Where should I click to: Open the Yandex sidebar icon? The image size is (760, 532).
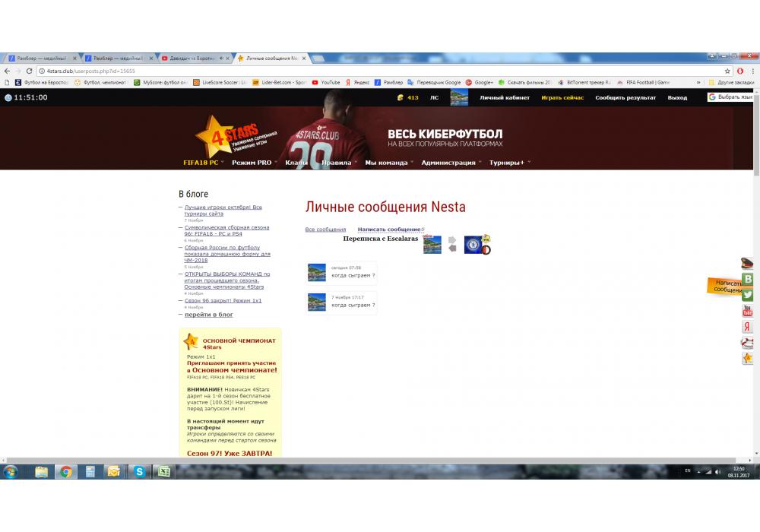tap(747, 327)
